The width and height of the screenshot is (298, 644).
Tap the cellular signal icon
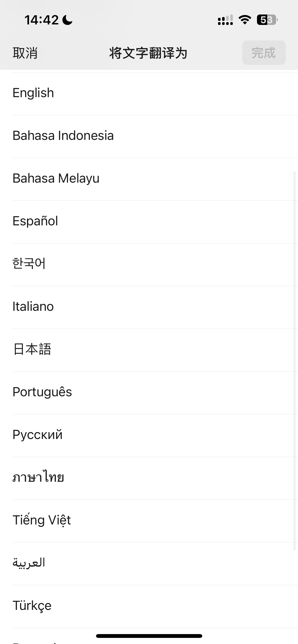(x=225, y=20)
